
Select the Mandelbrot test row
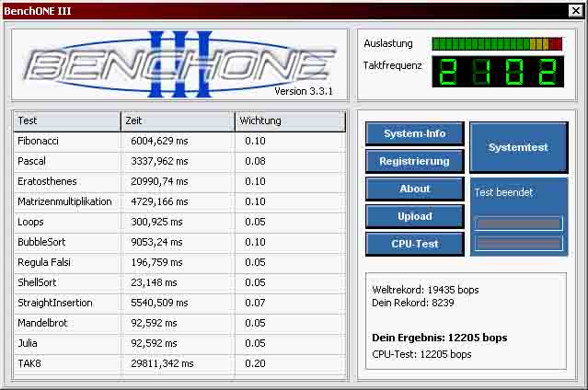click(179, 324)
